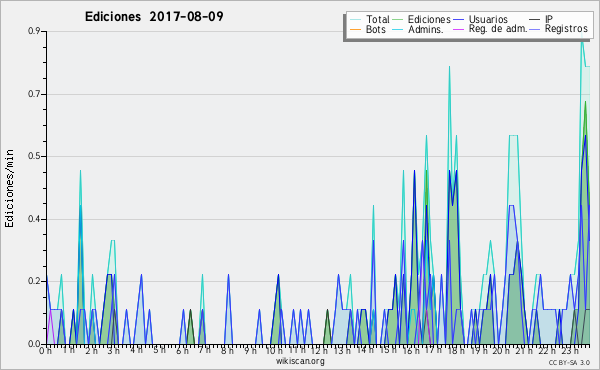Click the Usuarios legend label

point(488,19)
